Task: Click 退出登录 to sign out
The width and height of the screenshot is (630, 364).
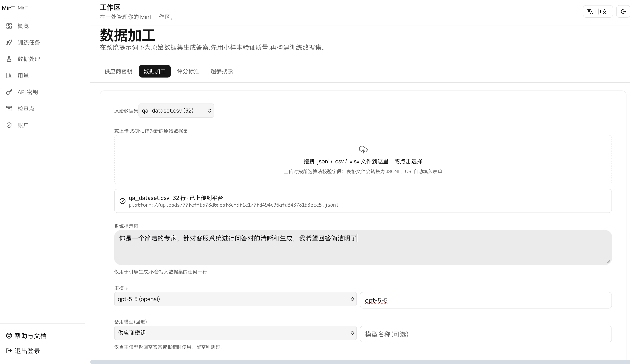Action: [x=23, y=351]
